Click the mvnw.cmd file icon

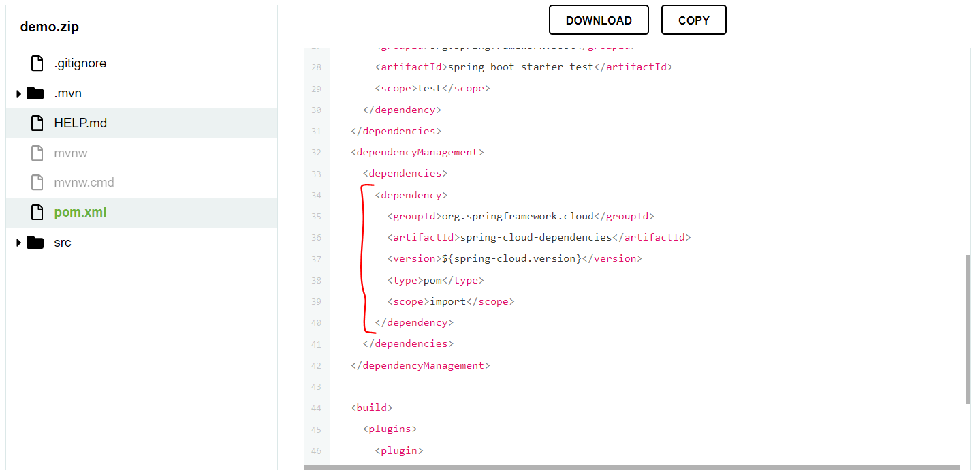point(37,183)
